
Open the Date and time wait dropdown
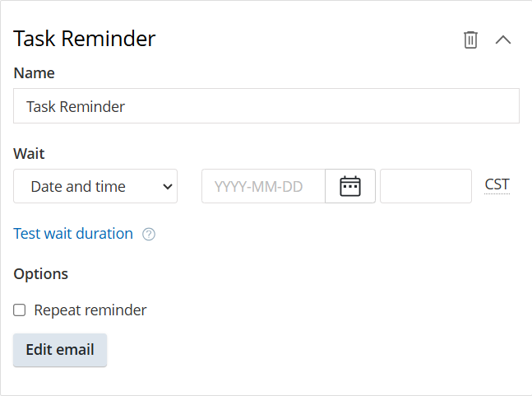pos(95,186)
